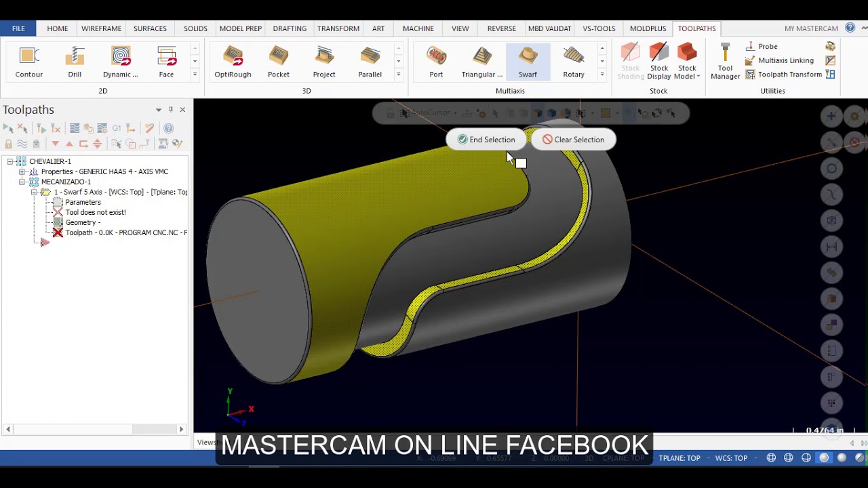Collapse the MECANIZADO-1 toolpath group
868x488 pixels.
[22, 182]
